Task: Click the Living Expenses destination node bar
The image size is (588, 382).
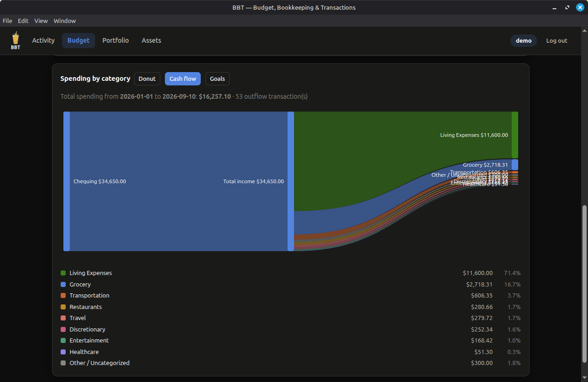Action: pyautogui.click(x=515, y=135)
